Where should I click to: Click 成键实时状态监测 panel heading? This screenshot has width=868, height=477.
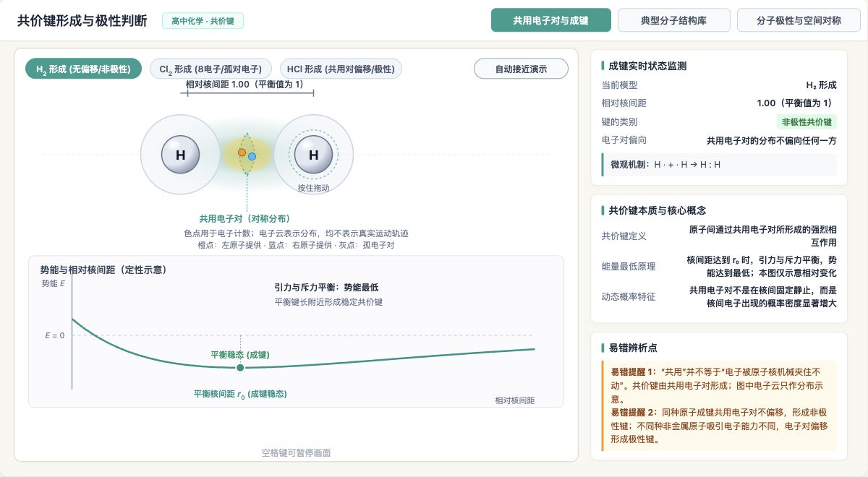pyautogui.click(x=647, y=66)
